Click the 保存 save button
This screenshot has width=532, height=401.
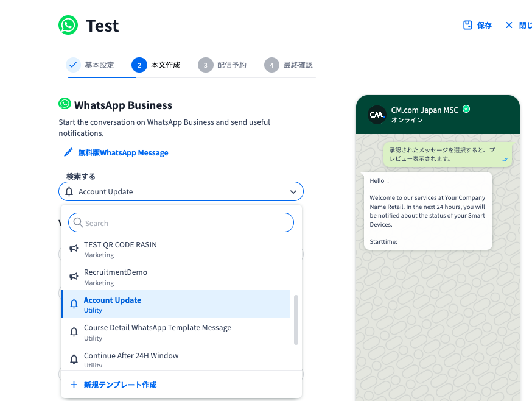(x=477, y=25)
